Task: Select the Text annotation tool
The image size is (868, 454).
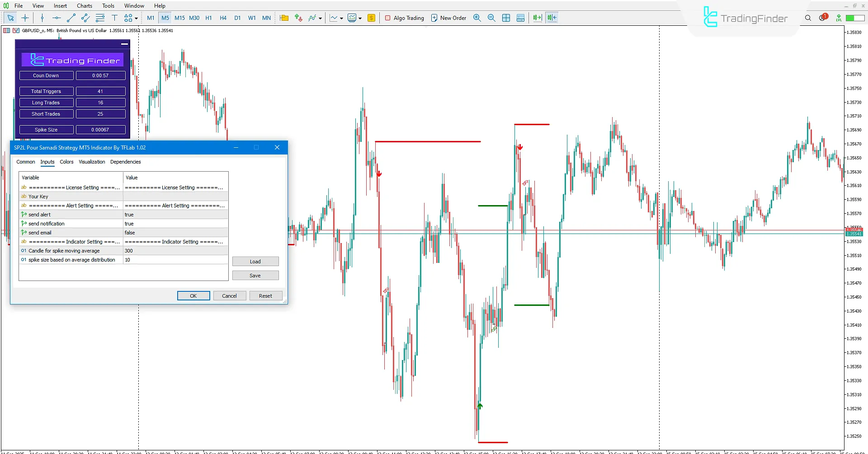Action: click(115, 18)
